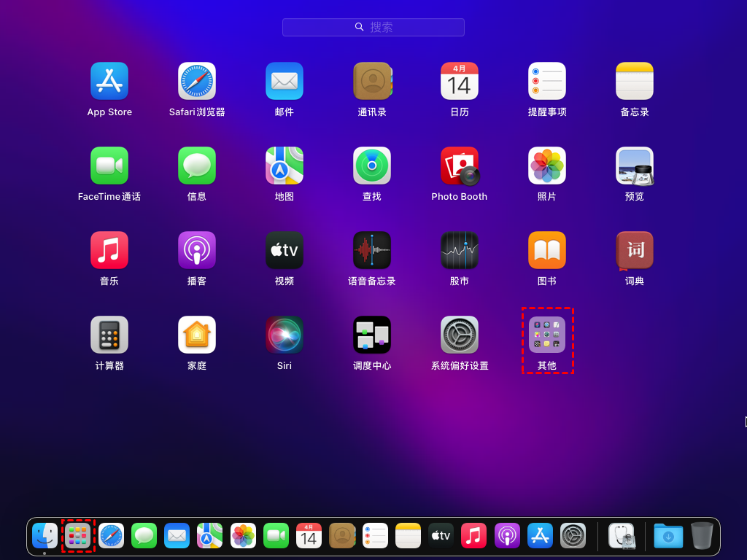Open the 预览 Preview app
Image resolution: width=747 pixels, height=560 pixels.
(x=635, y=166)
